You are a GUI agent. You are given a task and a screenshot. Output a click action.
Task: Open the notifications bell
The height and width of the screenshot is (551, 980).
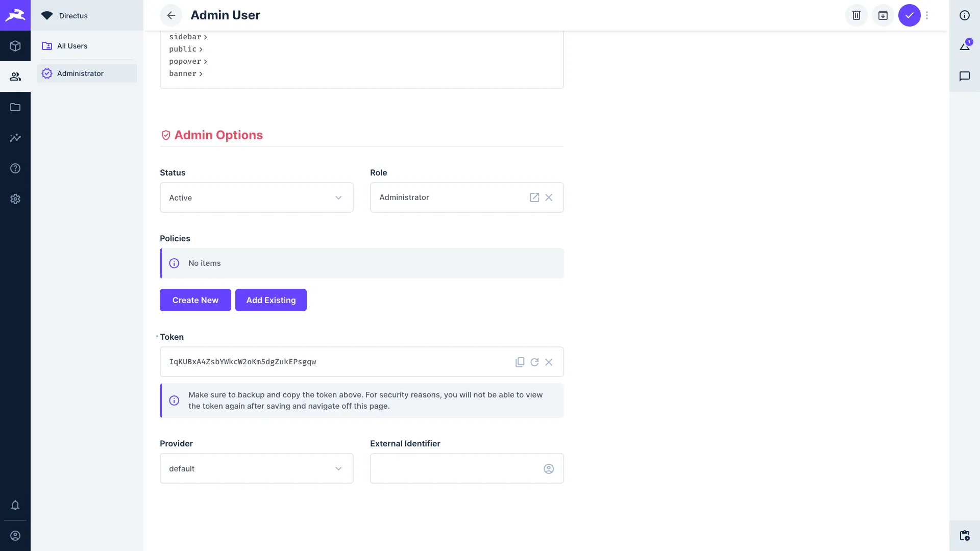coord(15,505)
